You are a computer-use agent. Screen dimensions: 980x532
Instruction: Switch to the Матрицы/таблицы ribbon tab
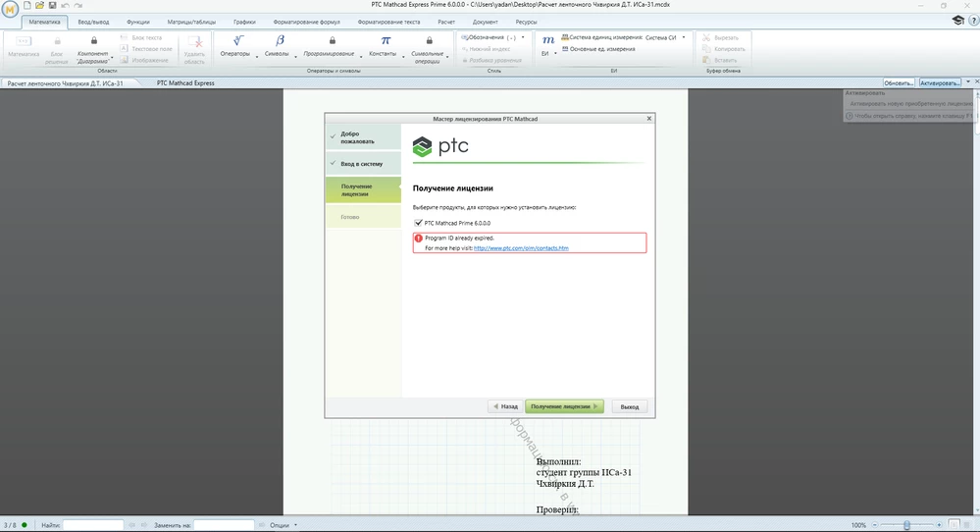point(191,22)
